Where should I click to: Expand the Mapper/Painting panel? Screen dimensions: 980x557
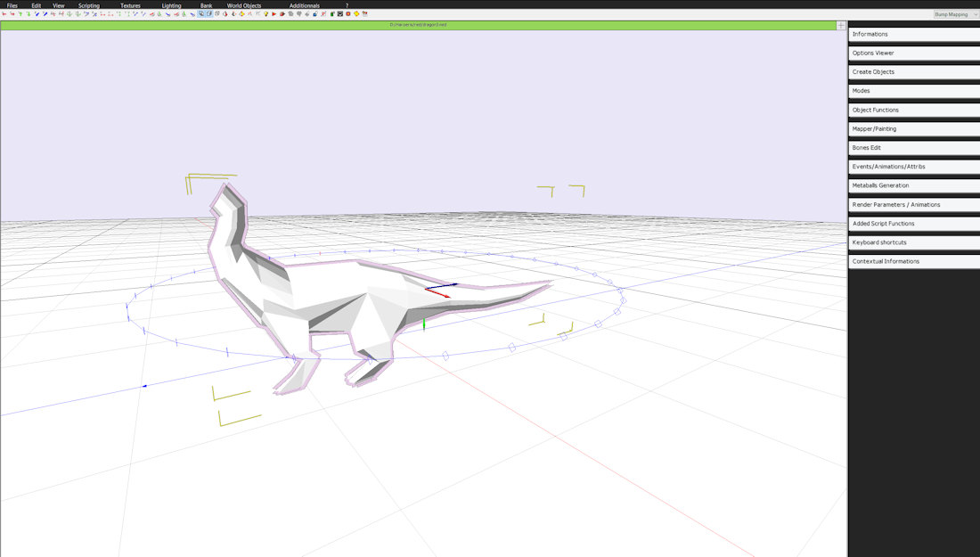(914, 129)
